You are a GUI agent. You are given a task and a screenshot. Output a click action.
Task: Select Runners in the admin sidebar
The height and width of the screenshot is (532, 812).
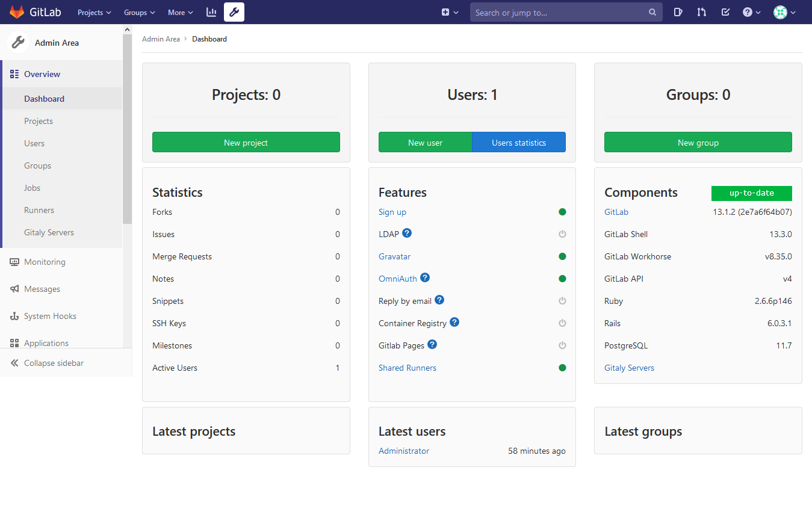(40, 209)
